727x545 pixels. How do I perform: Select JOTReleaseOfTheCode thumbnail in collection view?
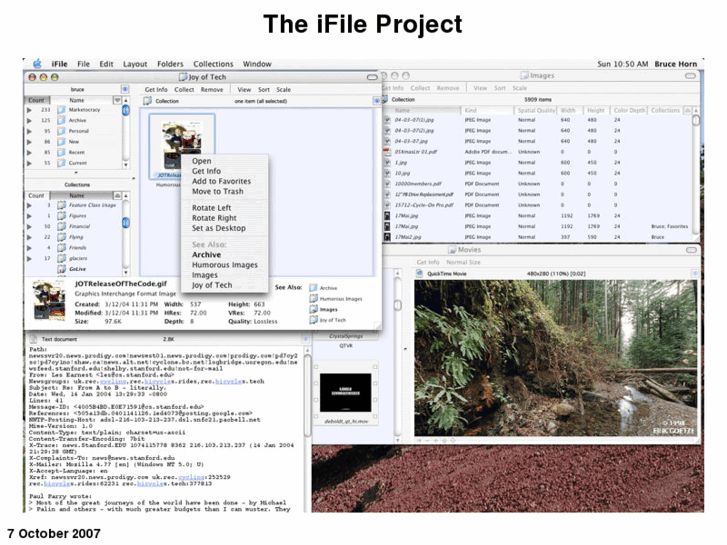pyautogui.click(x=182, y=146)
